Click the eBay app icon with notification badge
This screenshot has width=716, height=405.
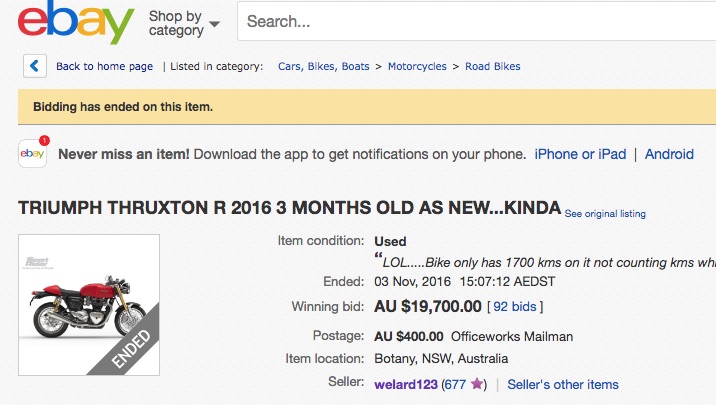pyautogui.click(x=33, y=153)
